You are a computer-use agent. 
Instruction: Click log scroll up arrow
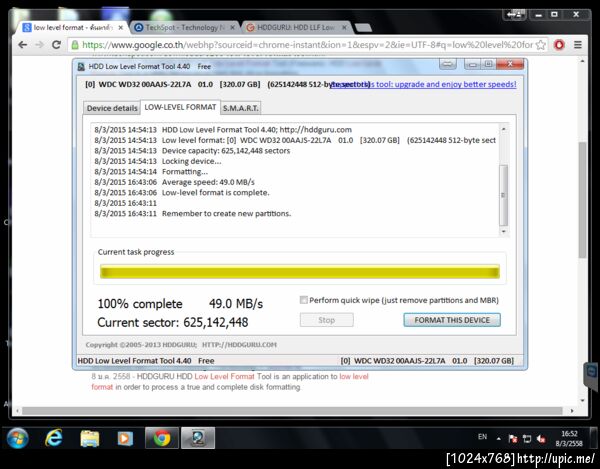(x=504, y=129)
